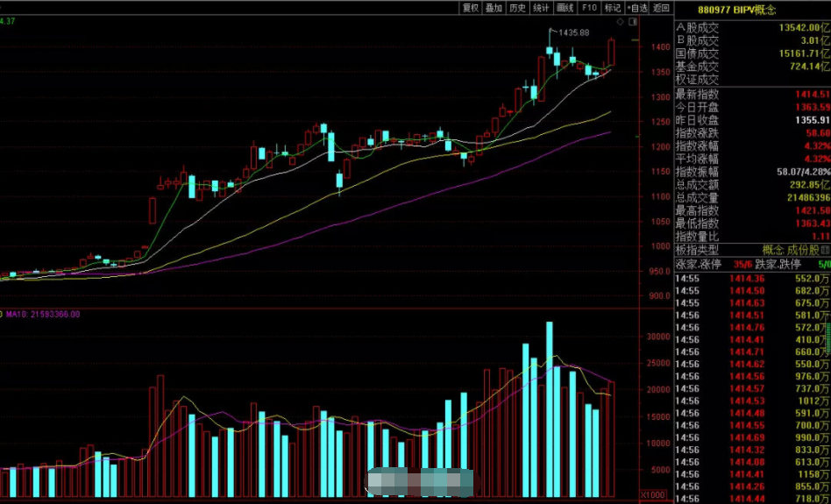The image size is (831, 504).
Task: Toggle the side panel layout icon
Action: (x=633, y=22)
